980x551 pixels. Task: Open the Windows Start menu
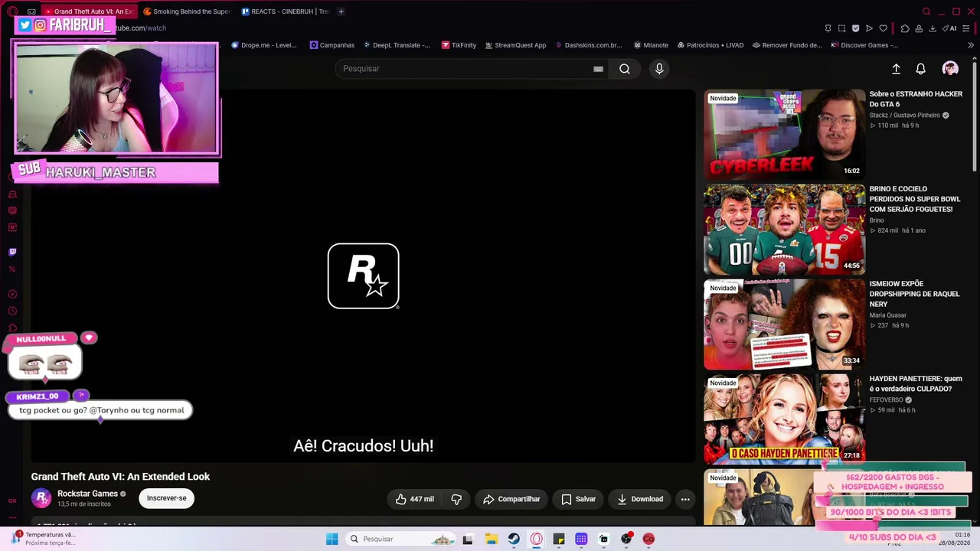(332, 539)
